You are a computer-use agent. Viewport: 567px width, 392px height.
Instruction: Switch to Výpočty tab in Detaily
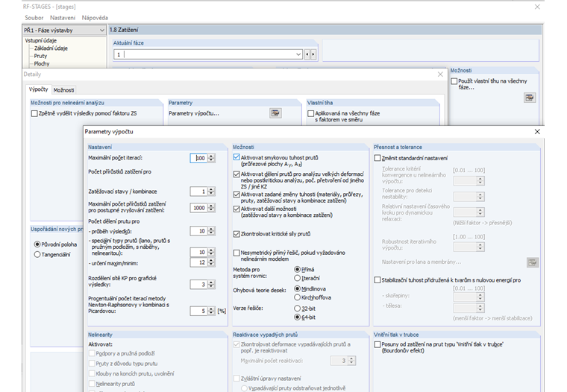coord(38,89)
